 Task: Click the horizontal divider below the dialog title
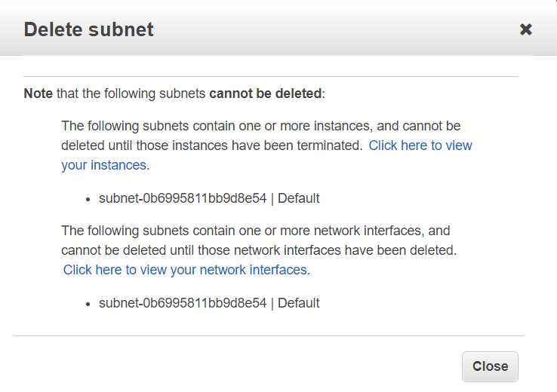point(271,77)
